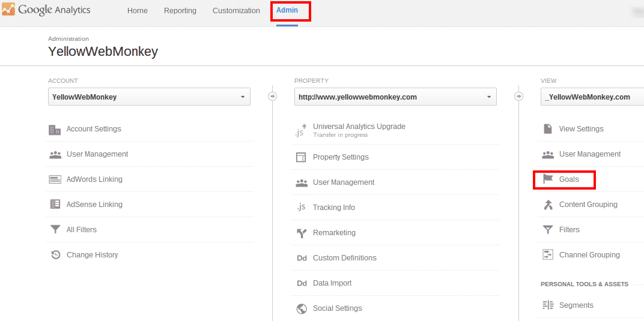Click the AdWords Linking icon
Screen dimensions: 644x321
pyautogui.click(x=55, y=179)
